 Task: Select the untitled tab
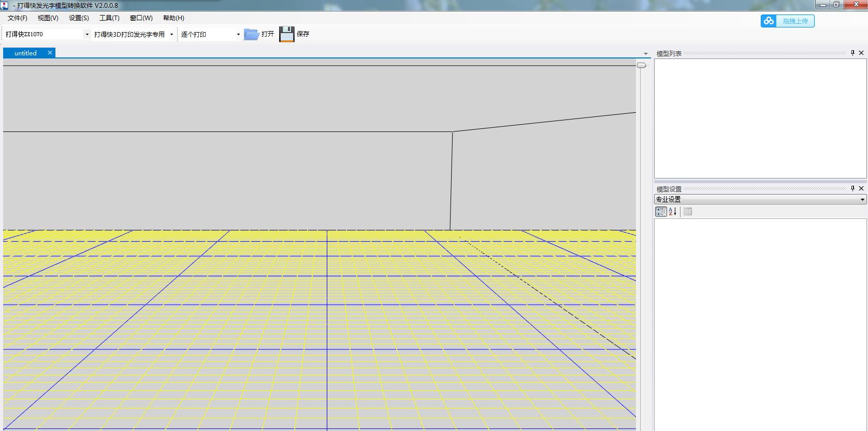(25, 53)
